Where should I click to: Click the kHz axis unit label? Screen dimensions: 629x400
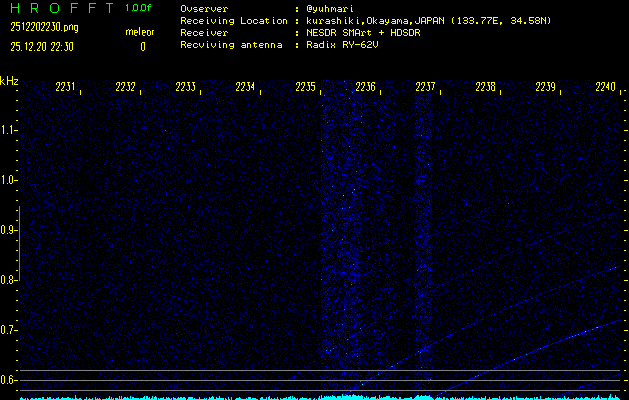pos(9,81)
